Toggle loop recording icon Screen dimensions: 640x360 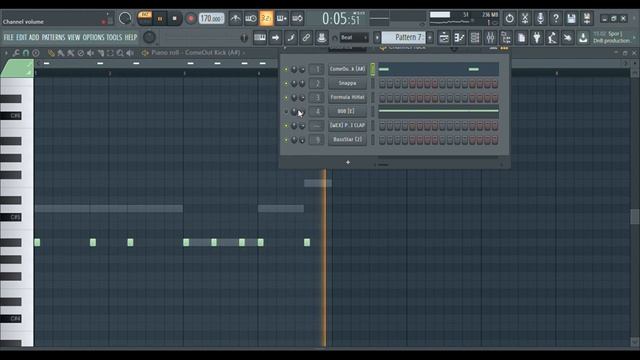tap(298, 18)
